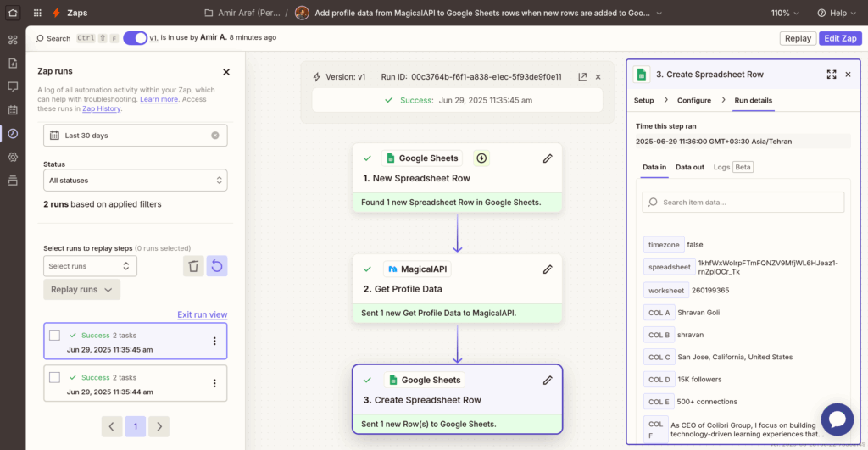Screen dimensions: 868x450
Task: Expand the Zap title dropdown chevron
Action: click(x=659, y=13)
